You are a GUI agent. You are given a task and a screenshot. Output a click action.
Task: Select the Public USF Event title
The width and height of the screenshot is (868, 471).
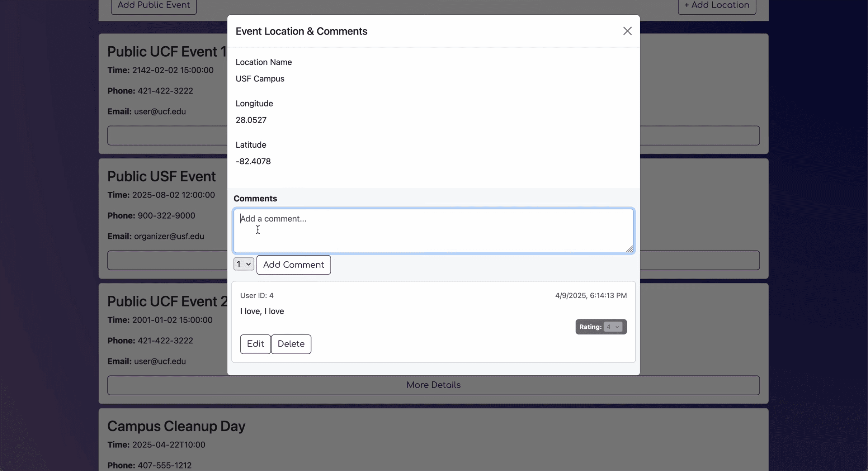[161, 176]
